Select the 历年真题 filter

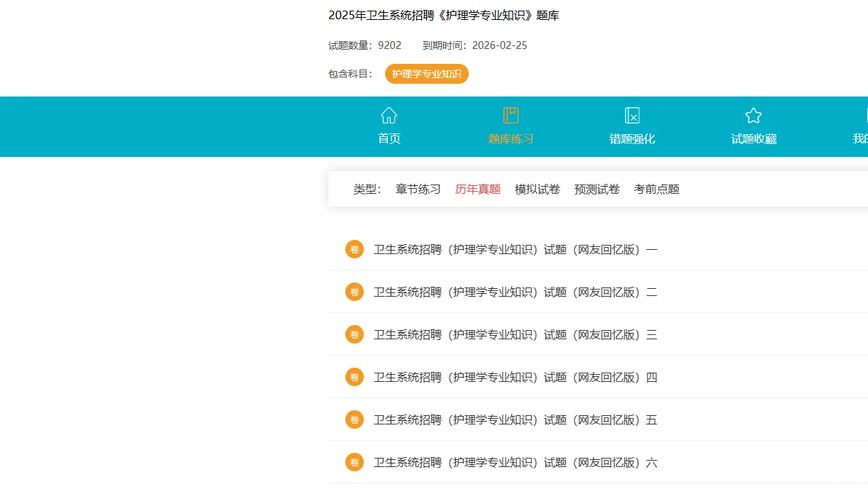point(477,189)
